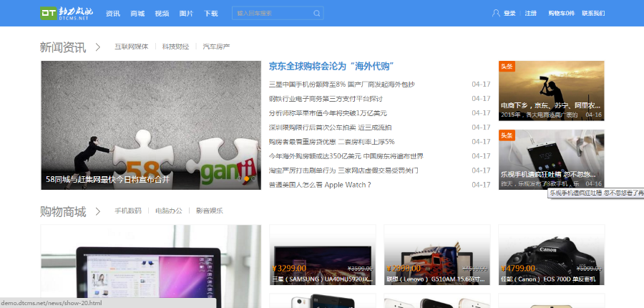The image size is (644, 308).
Task: Click the 注册 link
Action: pos(531,13)
